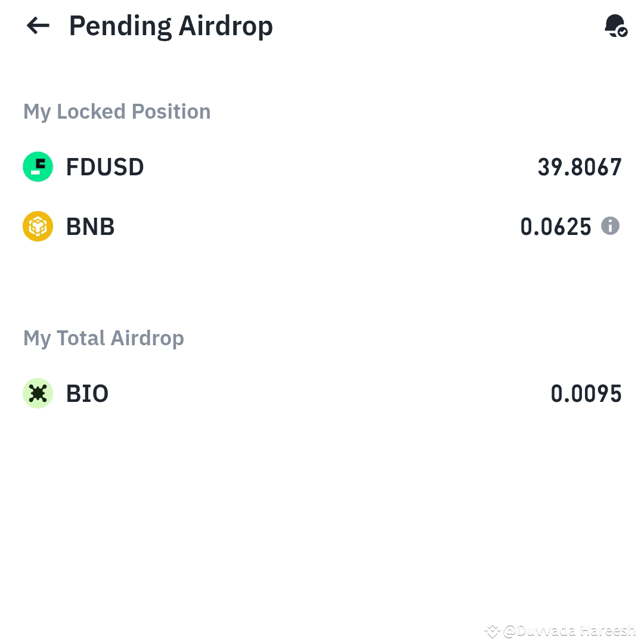Image resolution: width=644 pixels, height=644 pixels.
Task: Click the My Total Airdrop section header
Action: (104, 338)
